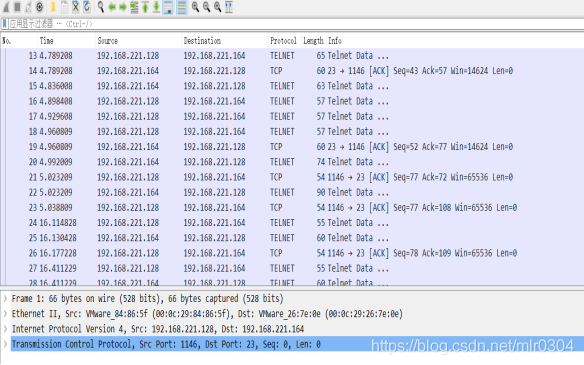Expand Ethernet II details row

(x=5, y=314)
